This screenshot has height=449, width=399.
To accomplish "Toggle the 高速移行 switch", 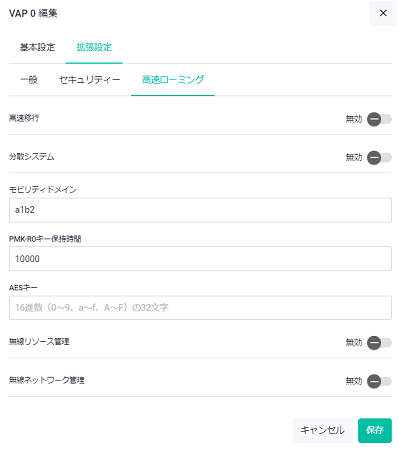I will (379, 119).
